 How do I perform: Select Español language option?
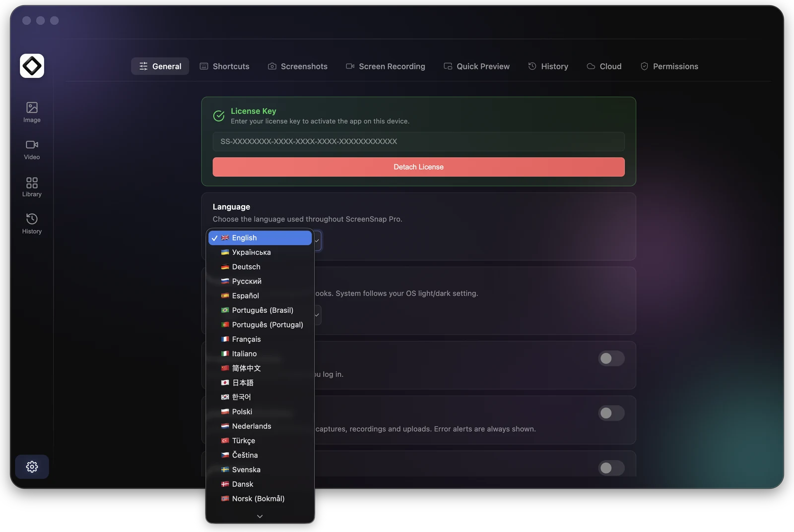[x=260, y=296]
